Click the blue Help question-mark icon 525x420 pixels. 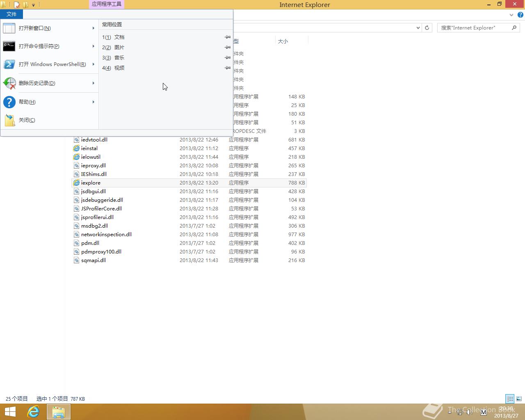click(x=9, y=102)
